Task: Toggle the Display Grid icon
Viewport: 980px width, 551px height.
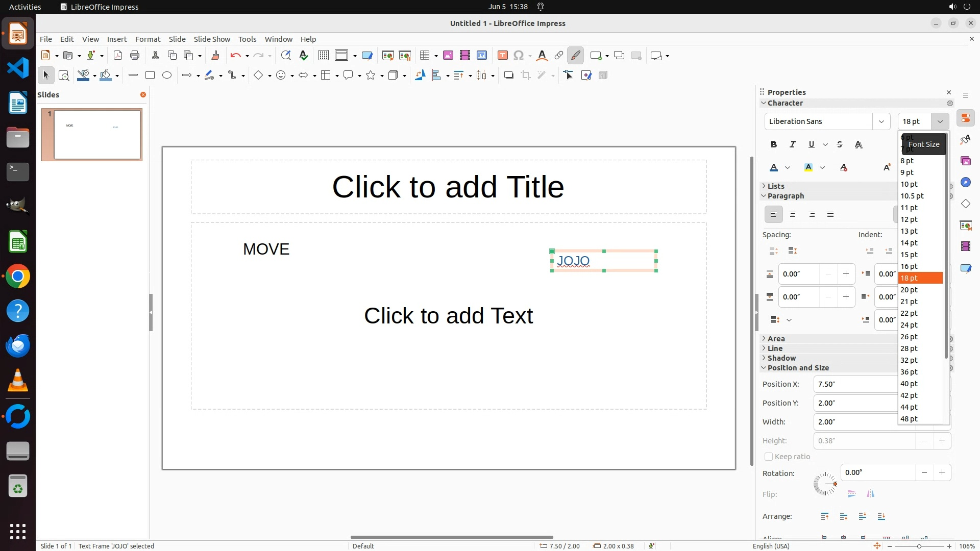Action: 323,56
